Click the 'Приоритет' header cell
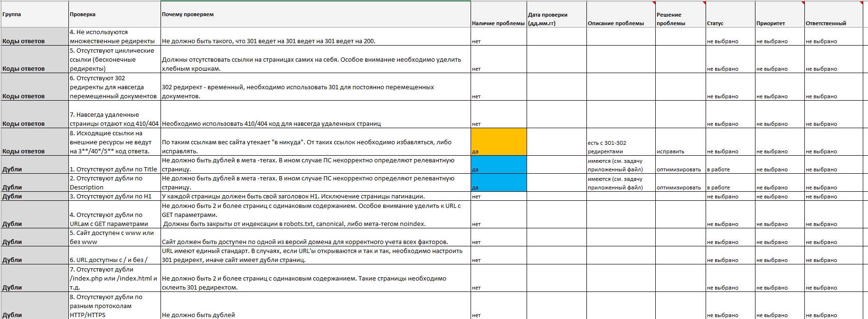The width and height of the screenshot is (868, 319). click(780, 14)
